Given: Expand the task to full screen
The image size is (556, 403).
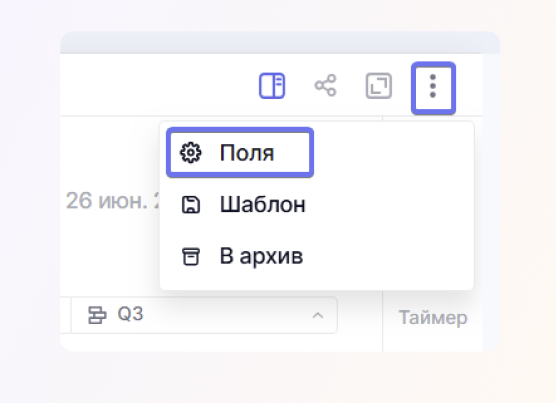Looking at the screenshot, I should coord(379,85).
